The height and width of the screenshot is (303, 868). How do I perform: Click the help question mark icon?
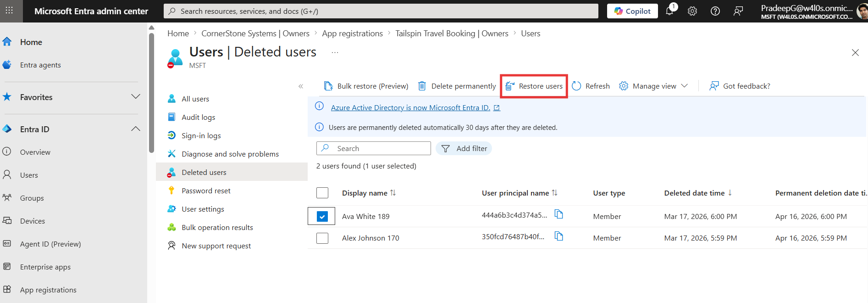click(x=715, y=11)
